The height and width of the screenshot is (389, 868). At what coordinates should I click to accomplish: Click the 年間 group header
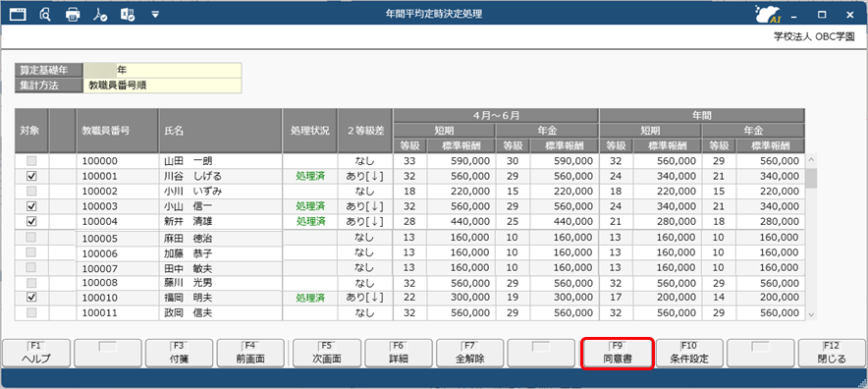point(702,116)
